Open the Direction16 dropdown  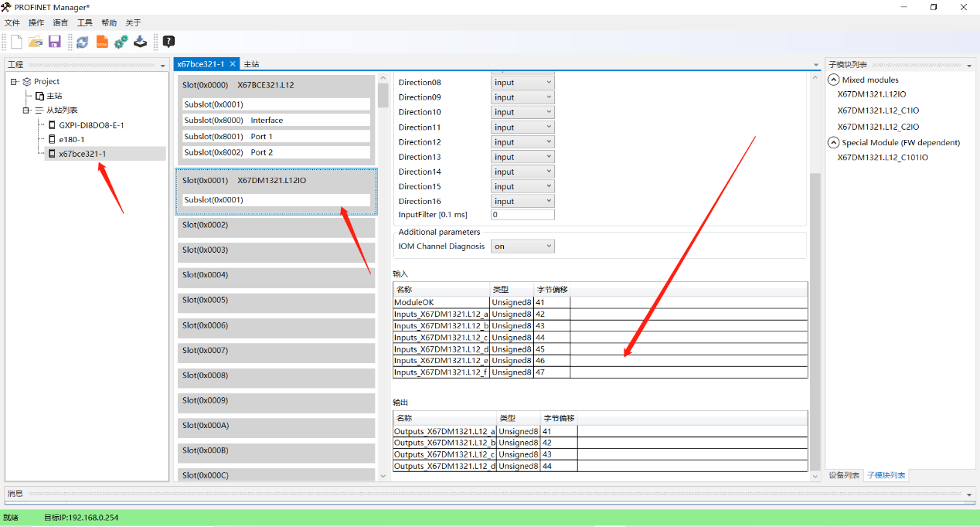tap(522, 202)
